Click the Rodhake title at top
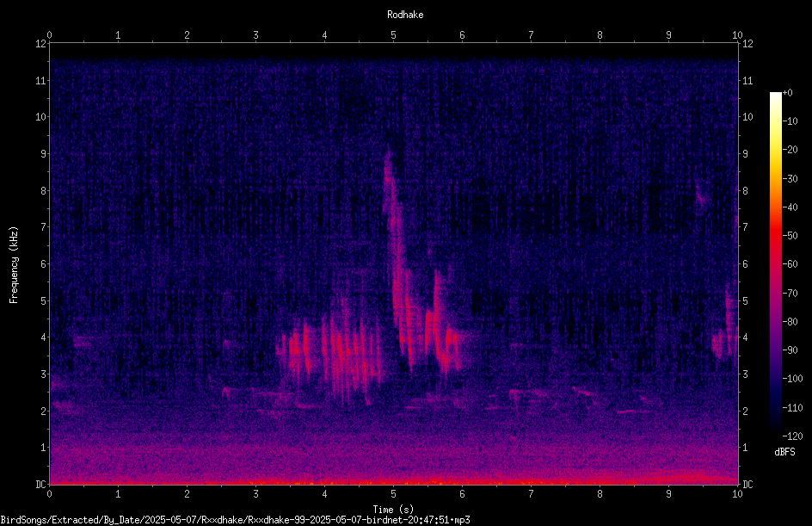812x526 pixels. 405,15
